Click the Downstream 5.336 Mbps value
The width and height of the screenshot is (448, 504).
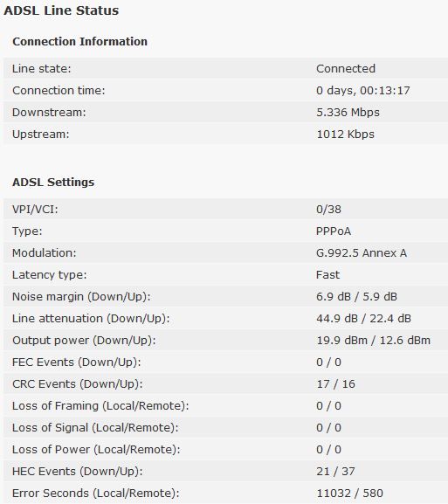tap(348, 113)
